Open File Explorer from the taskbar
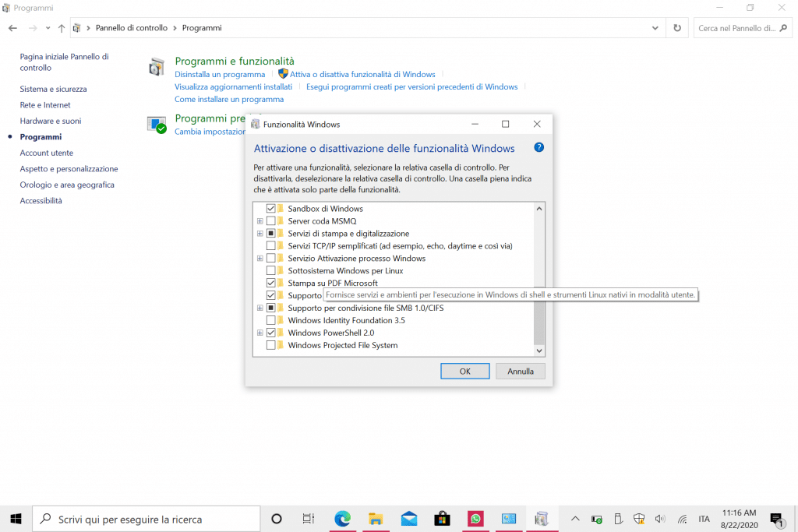The image size is (798, 532). click(375, 519)
